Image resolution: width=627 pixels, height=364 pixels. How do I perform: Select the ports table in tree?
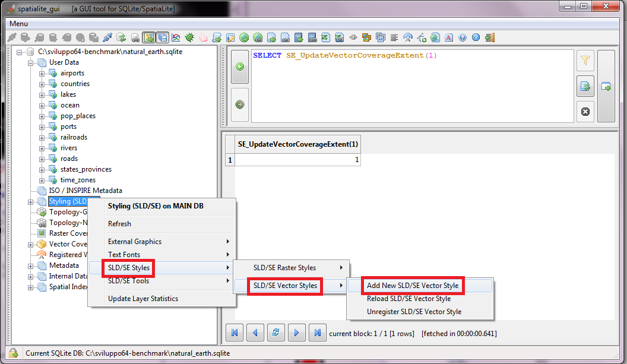point(68,126)
